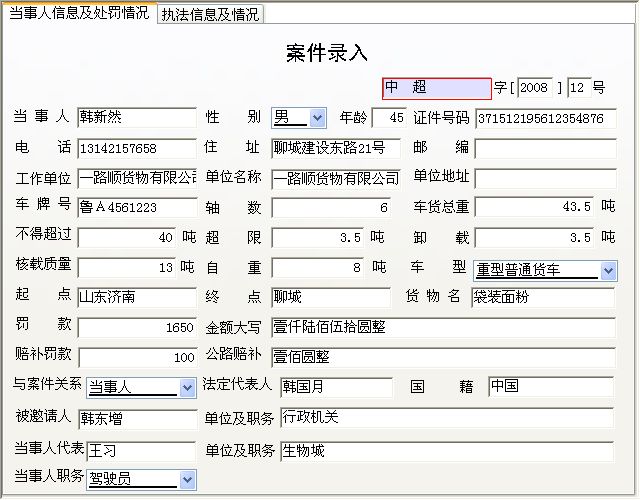
Task: Expand the 当事人职务 dropdown
Action: pyautogui.click(x=187, y=480)
